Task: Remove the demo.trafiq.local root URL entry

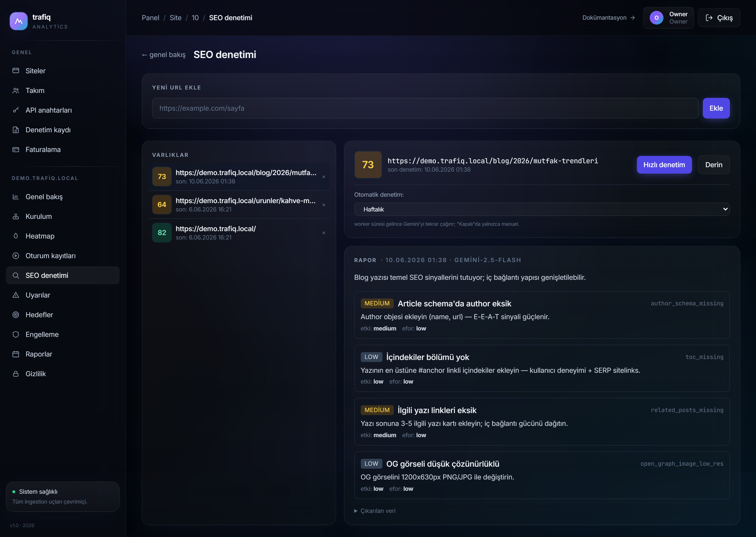Action: point(324,233)
